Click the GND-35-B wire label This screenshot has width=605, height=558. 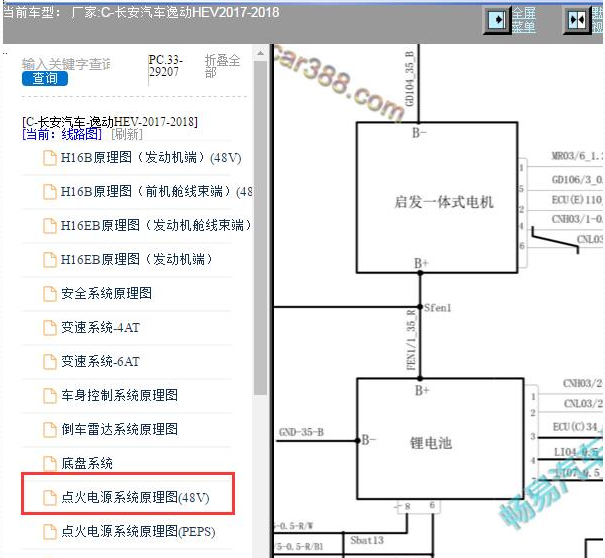(x=301, y=432)
